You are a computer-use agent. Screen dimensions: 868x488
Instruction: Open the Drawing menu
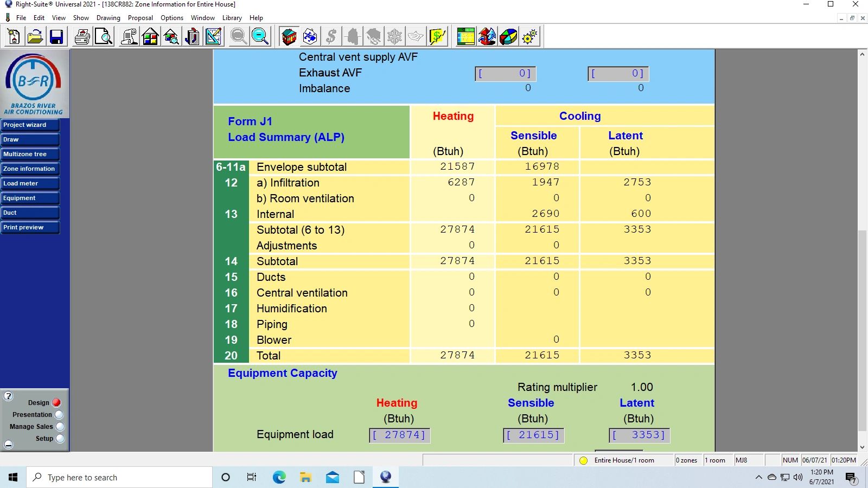tap(108, 18)
